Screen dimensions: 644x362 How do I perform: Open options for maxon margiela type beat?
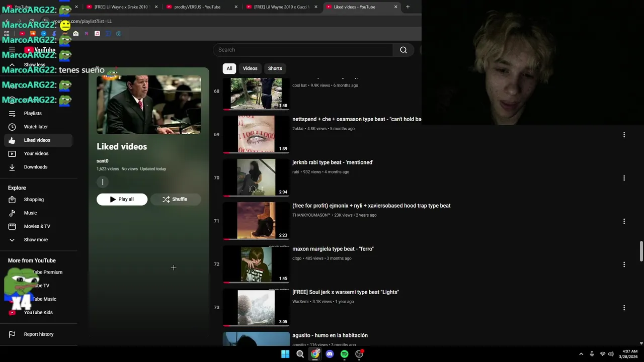624,264
